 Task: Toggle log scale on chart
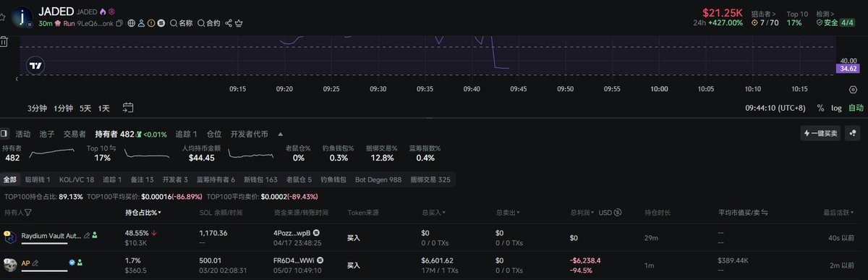click(x=836, y=108)
